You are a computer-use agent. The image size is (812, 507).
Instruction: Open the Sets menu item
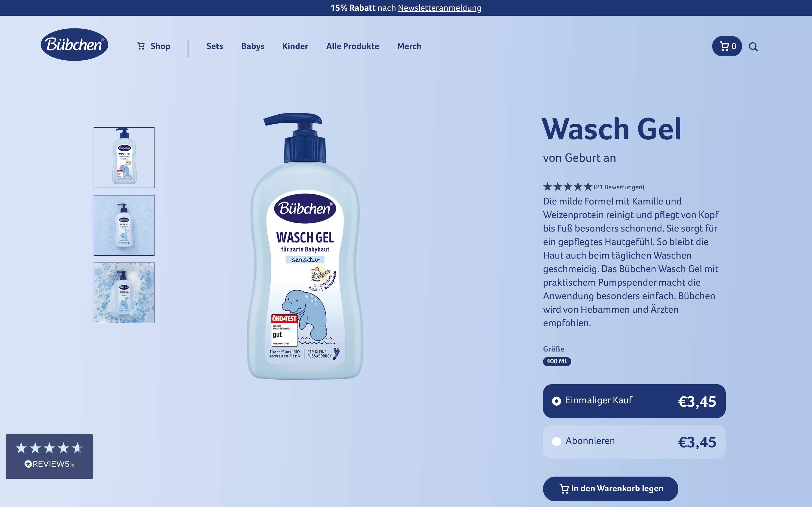[x=215, y=46]
